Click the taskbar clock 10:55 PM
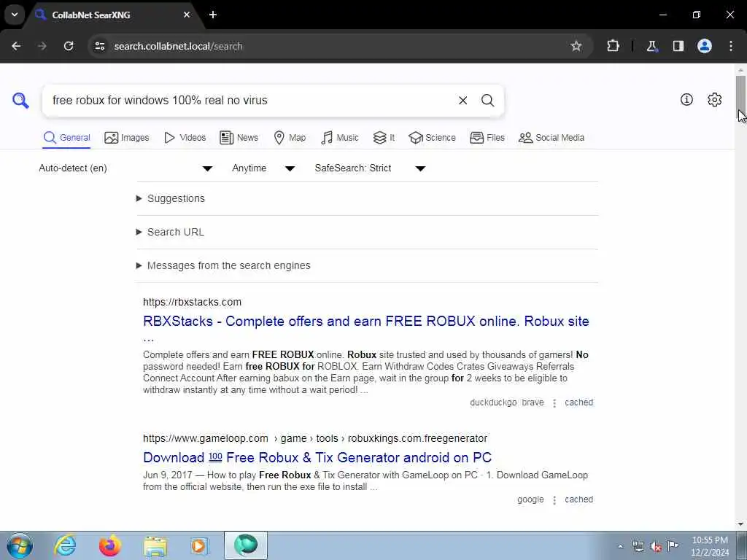 point(710,545)
